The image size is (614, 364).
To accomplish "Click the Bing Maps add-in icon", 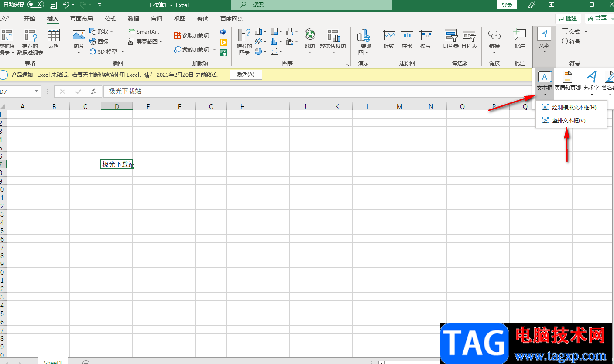I will 223,42.
